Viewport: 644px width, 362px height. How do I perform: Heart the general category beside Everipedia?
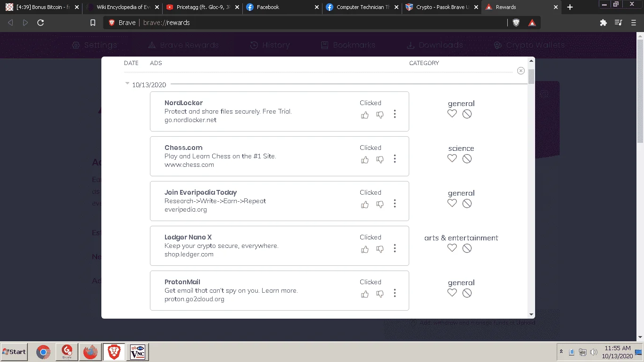coord(452,203)
